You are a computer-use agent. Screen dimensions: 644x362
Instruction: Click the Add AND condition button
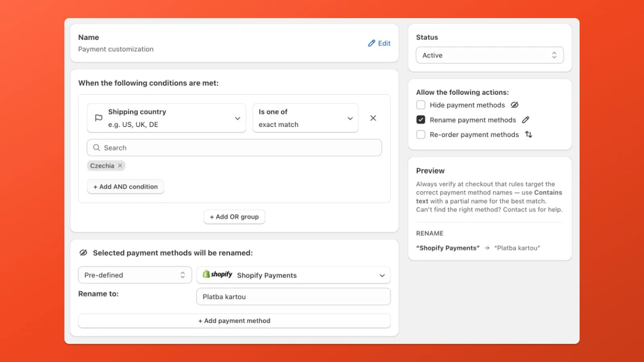pyautogui.click(x=125, y=186)
